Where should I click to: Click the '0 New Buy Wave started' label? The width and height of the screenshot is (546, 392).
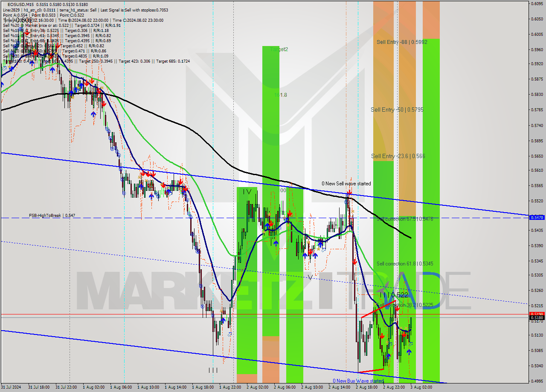coord(358,381)
